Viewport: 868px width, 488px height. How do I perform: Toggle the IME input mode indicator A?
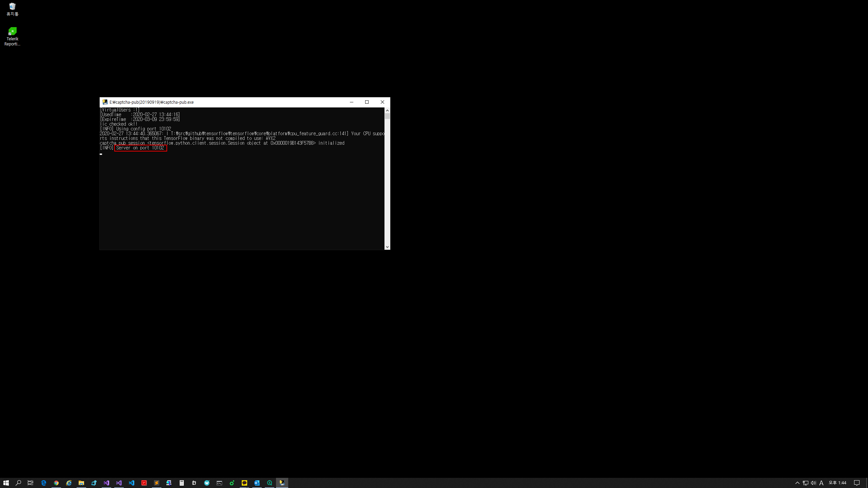[821, 483]
